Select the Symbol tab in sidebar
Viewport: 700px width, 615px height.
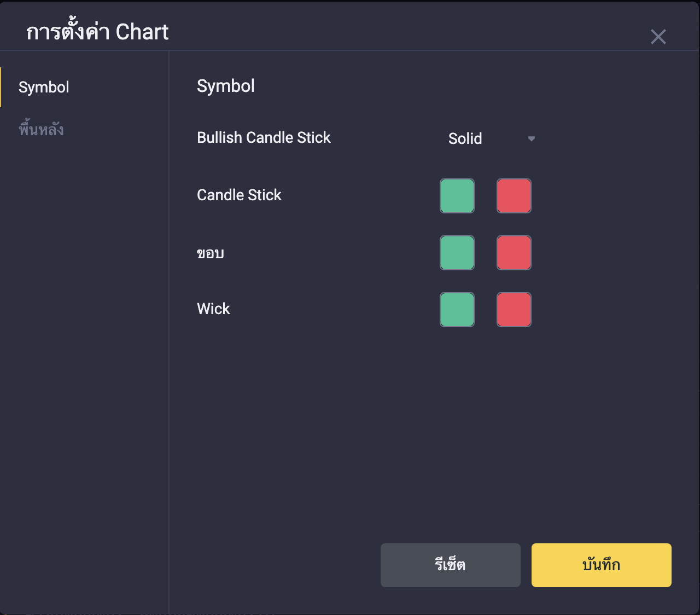click(x=44, y=88)
